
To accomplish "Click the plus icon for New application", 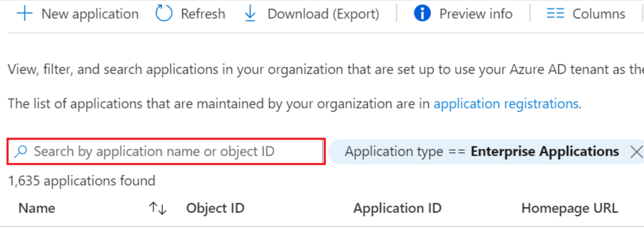I will pyautogui.click(x=24, y=14).
